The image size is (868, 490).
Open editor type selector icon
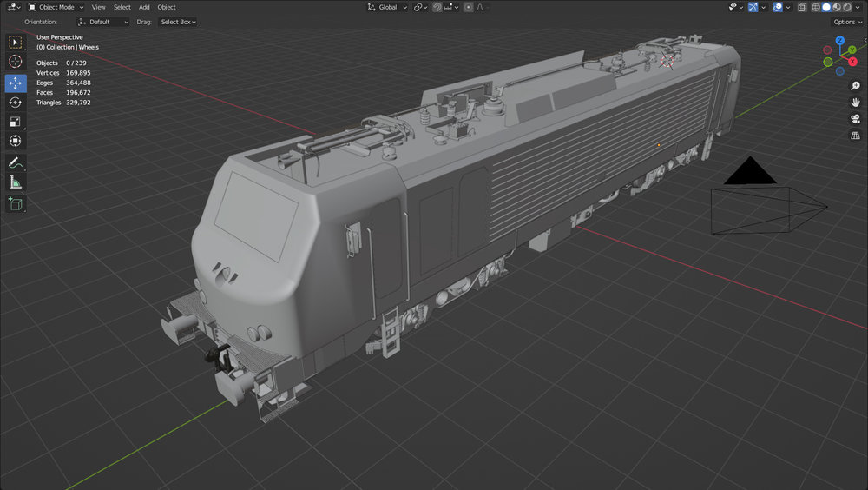tap(13, 7)
